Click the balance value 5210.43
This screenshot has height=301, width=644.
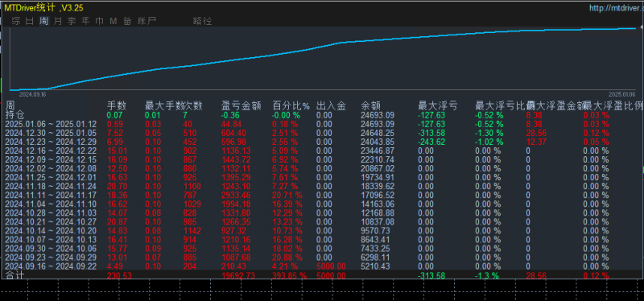[x=375, y=266]
